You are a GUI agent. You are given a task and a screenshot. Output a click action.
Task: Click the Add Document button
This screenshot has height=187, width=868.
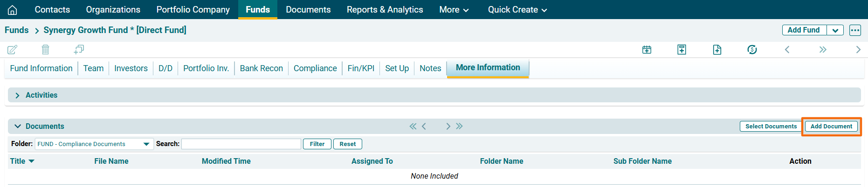tap(831, 127)
